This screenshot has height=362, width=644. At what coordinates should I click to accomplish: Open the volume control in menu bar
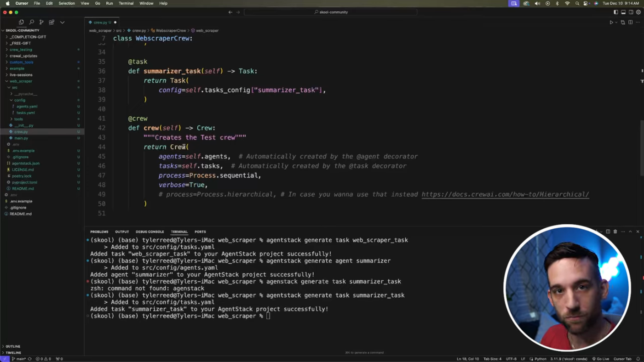(x=537, y=3)
